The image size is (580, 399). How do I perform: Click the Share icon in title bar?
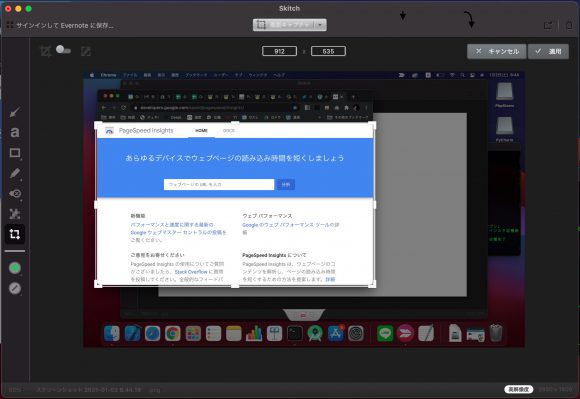(x=548, y=25)
